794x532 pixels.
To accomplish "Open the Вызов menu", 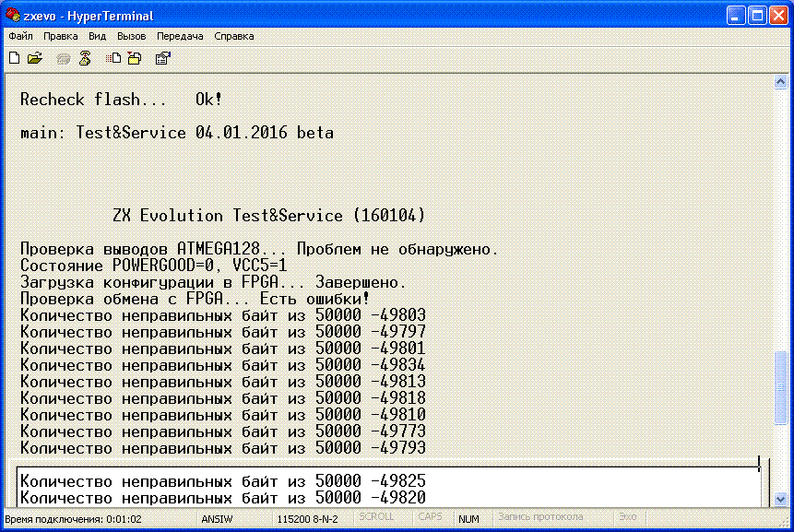I will point(132,36).
